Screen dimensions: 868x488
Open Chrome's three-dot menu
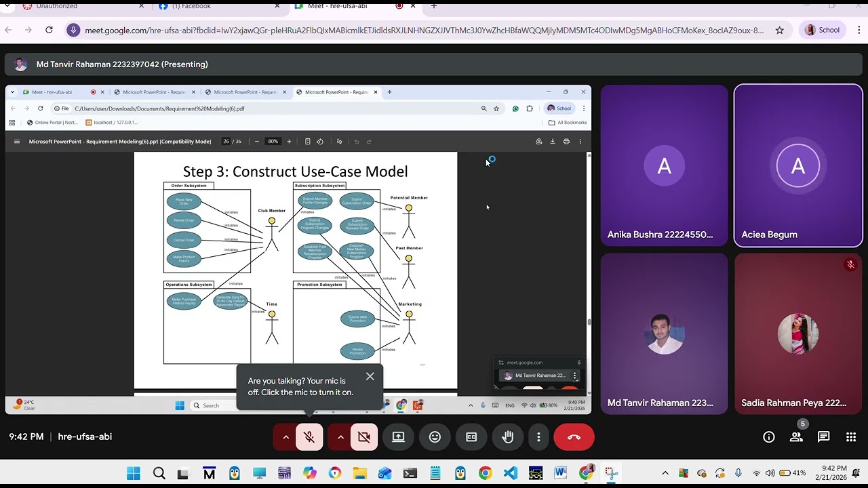859,30
